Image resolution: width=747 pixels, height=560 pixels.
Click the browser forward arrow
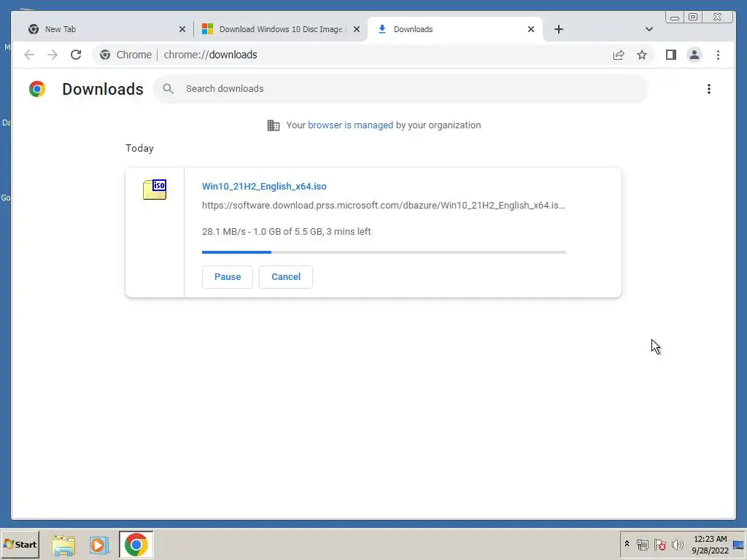click(53, 55)
